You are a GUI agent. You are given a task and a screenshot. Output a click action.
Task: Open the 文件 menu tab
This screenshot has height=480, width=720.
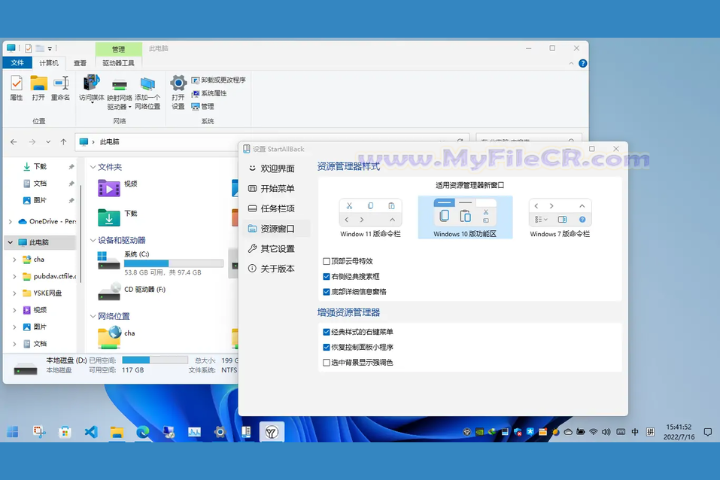click(17, 63)
